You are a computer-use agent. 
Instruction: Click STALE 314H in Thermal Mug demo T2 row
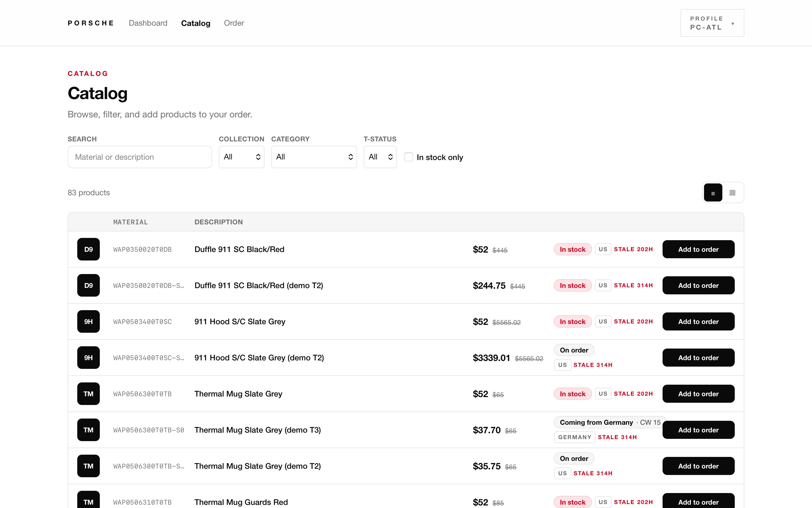[593, 473]
